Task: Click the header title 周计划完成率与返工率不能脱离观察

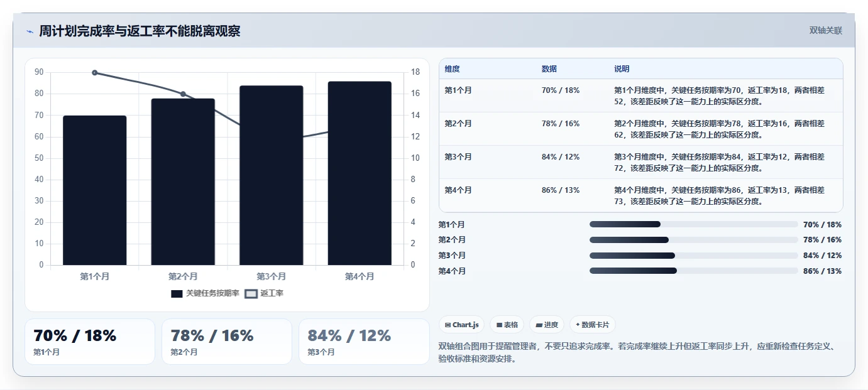Action: click(x=140, y=31)
